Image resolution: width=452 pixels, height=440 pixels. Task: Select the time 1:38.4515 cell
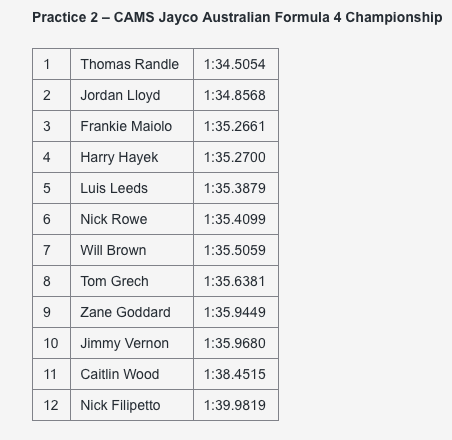(x=236, y=374)
